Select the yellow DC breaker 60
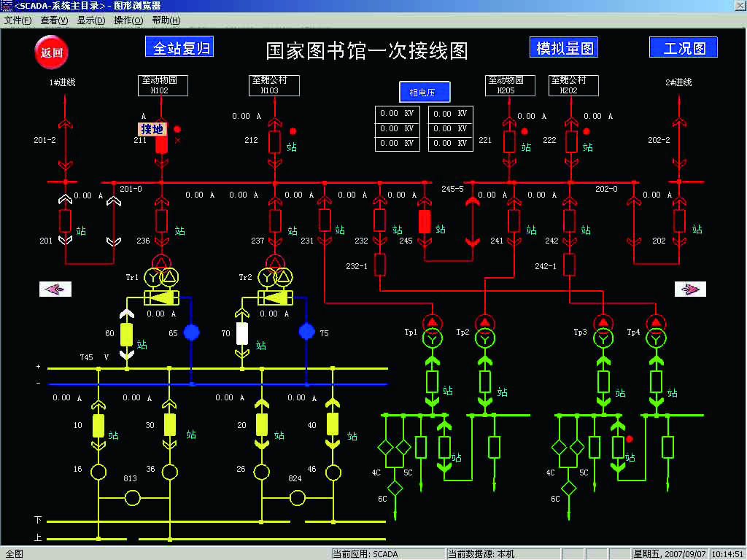 (126, 335)
